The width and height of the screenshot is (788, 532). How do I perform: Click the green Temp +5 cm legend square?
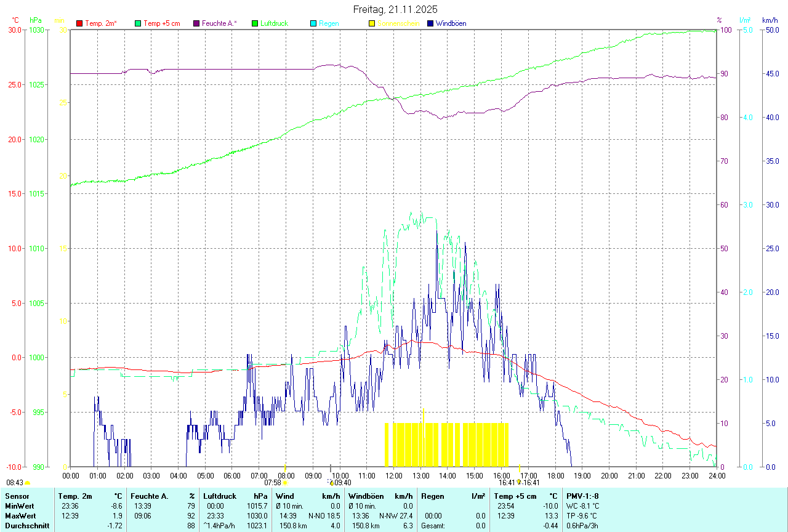[x=138, y=23]
